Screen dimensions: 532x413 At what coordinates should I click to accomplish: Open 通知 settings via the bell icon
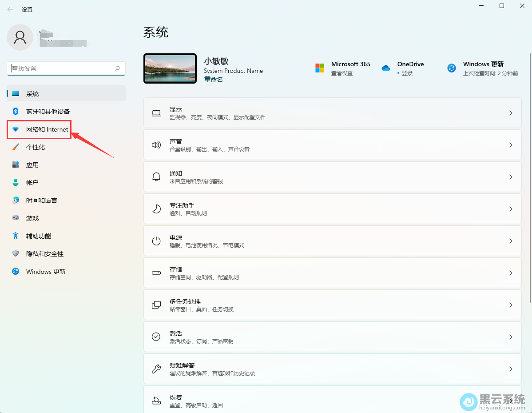coord(156,176)
